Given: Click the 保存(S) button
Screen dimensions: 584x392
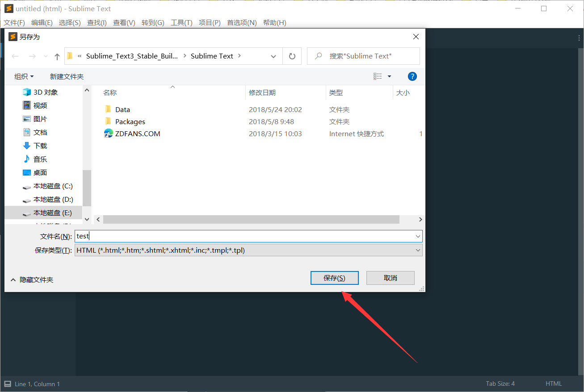Looking at the screenshot, I should point(334,278).
